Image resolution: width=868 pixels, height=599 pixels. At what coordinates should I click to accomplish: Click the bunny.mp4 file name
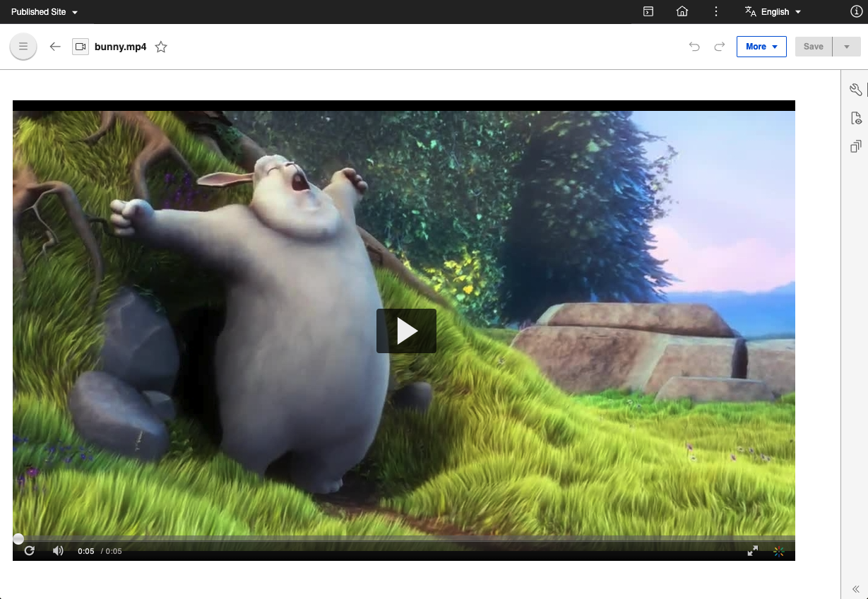click(x=121, y=47)
